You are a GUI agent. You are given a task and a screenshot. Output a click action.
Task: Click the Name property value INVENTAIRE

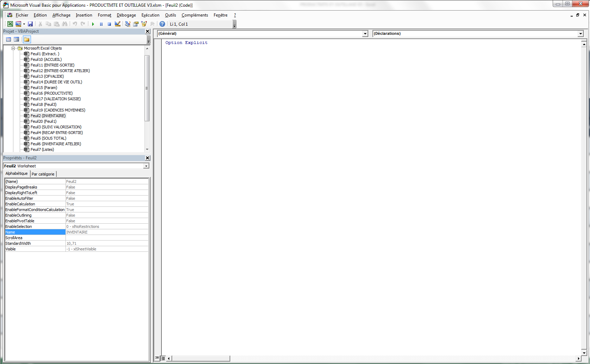point(107,232)
